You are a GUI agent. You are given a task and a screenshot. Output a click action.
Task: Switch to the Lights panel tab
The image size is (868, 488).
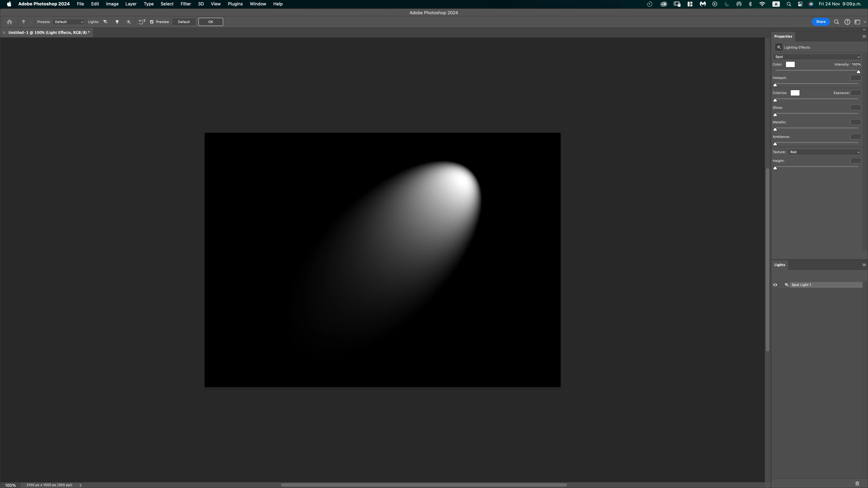(779, 265)
